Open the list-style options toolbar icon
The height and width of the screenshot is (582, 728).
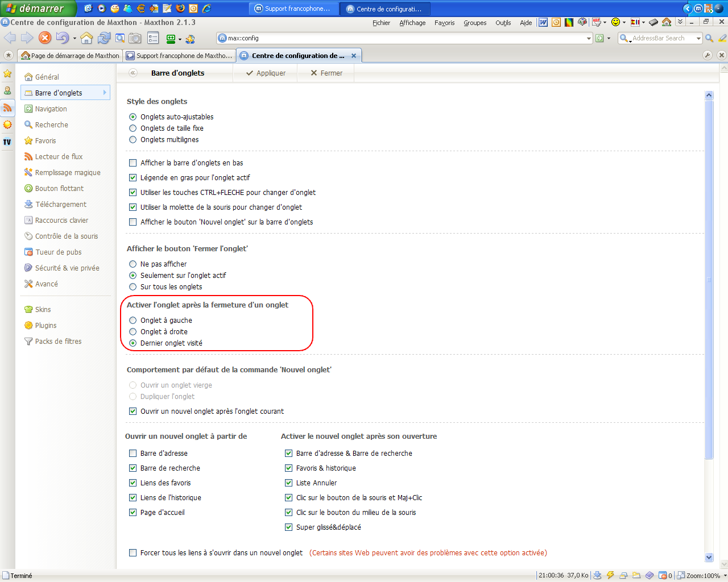153,38
